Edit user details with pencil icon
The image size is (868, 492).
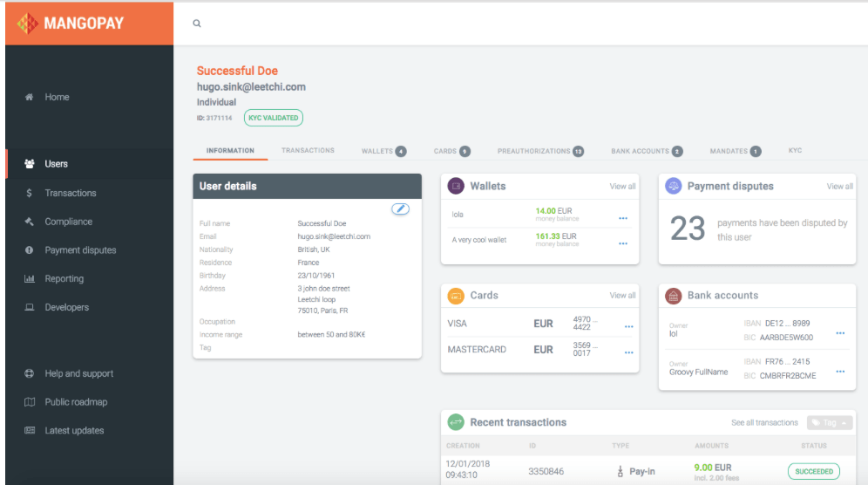click(400, 208)
